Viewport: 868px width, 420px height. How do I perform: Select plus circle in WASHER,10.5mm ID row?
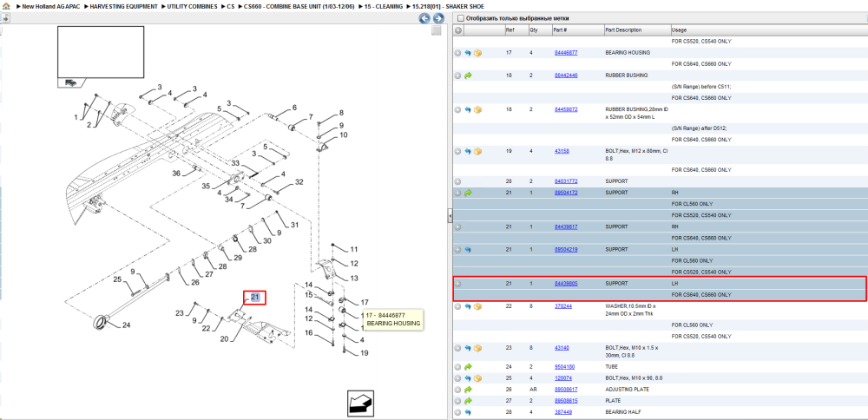(x=457, y=306)
